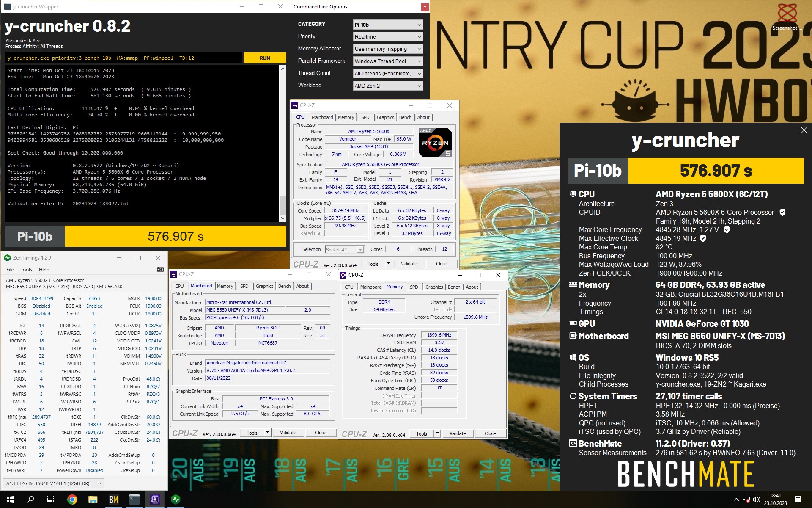The image size is (812, 508).
Task: Click the y-cruncher command line field
Action: (124, 58)
